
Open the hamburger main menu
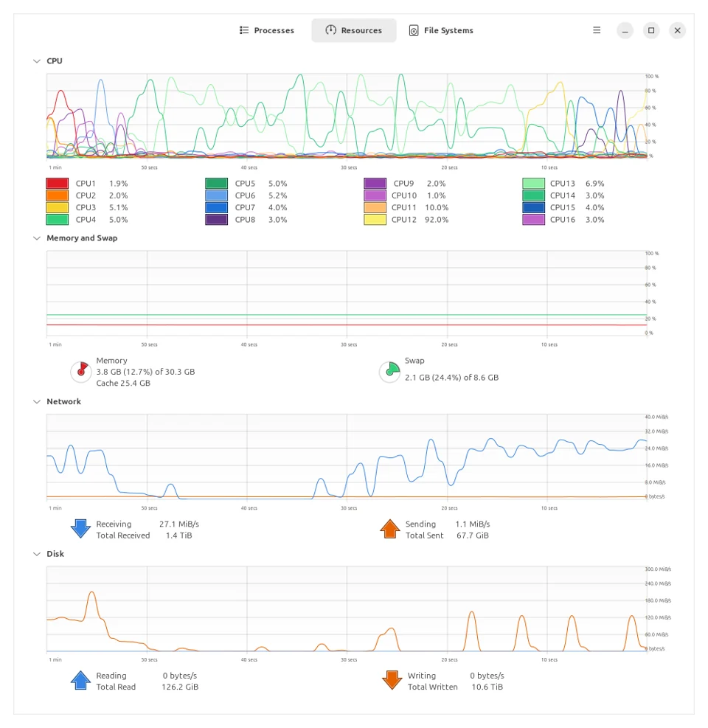(x=597, y=31)
